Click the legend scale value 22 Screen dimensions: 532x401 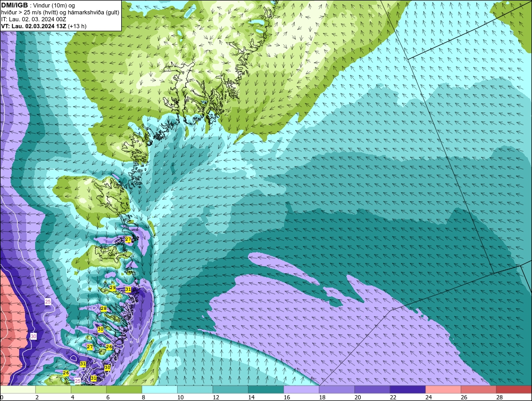tap(393, 397)
